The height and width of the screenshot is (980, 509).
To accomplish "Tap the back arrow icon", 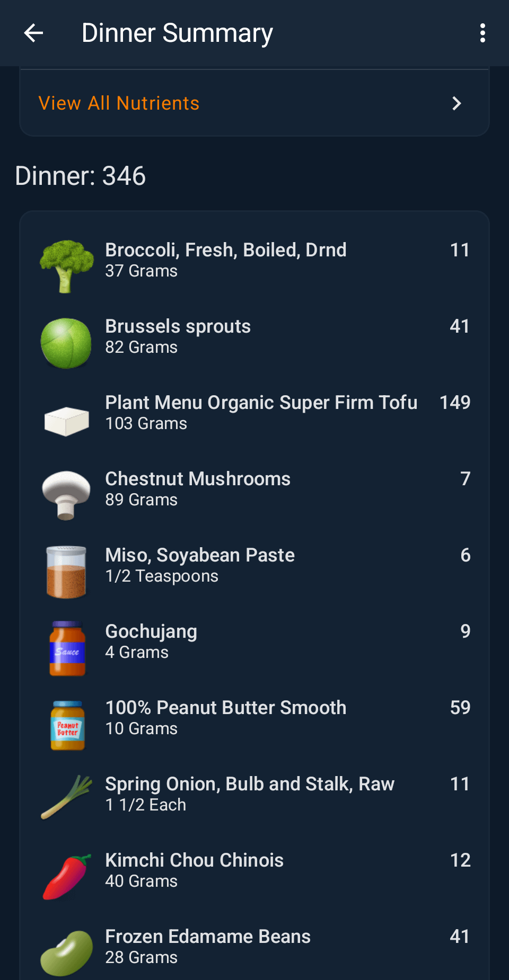I will 33,33.
